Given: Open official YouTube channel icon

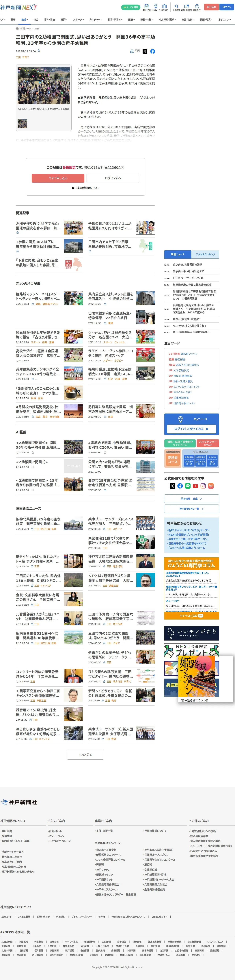Looking at the screenshot, I should 195,486.
